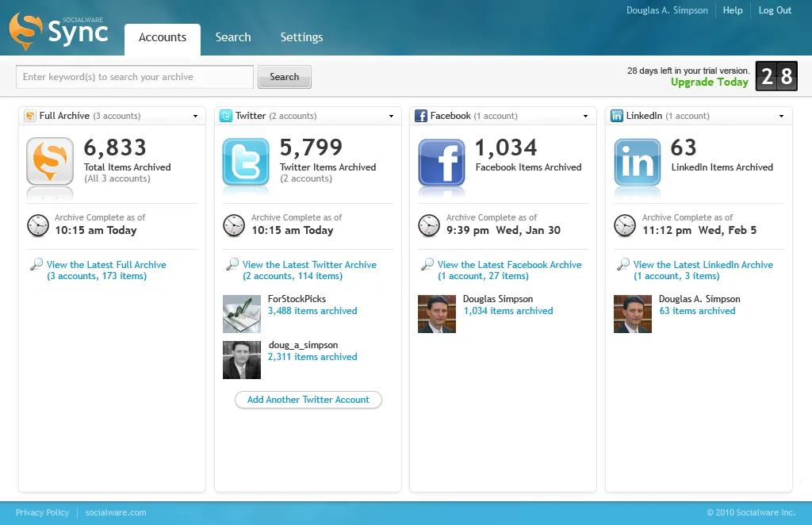Open the Settings tab
Image resolution: width=812 pixels, height=525 pixels.
tap(301, 37)
